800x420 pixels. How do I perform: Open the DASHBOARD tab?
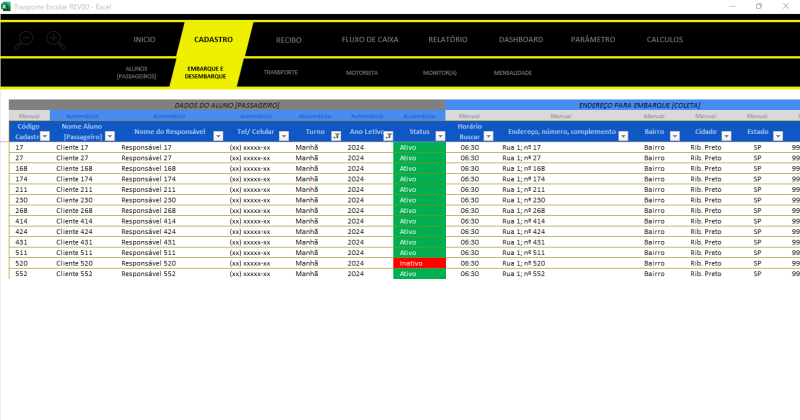(521, 40)
